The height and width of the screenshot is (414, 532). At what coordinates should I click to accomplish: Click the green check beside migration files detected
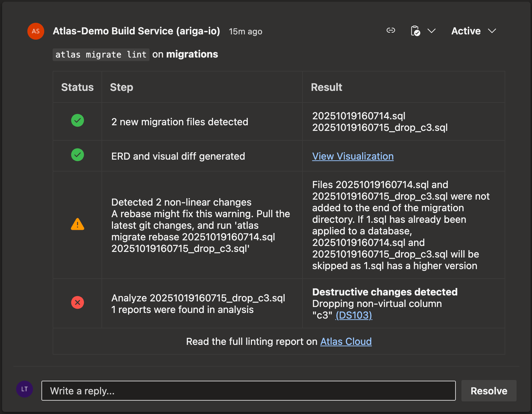(x=77, y=120)
